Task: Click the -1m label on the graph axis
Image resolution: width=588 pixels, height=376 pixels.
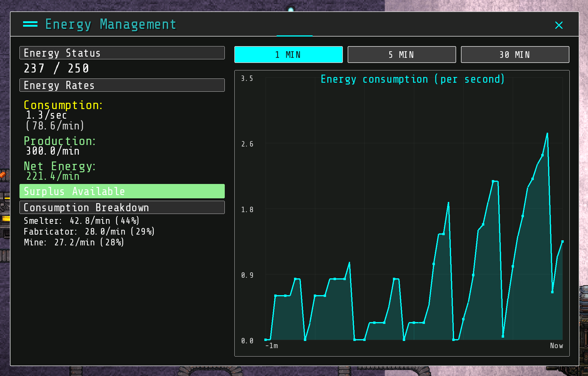Action: pos(272,346)
